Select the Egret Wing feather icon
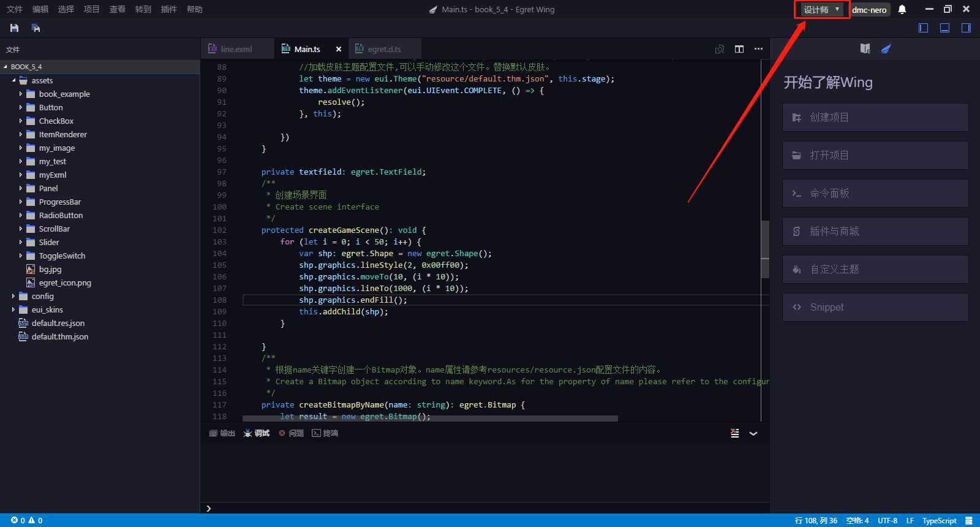Image resolution: width=980 pixels, height=527 pixels. pos(886,48)
